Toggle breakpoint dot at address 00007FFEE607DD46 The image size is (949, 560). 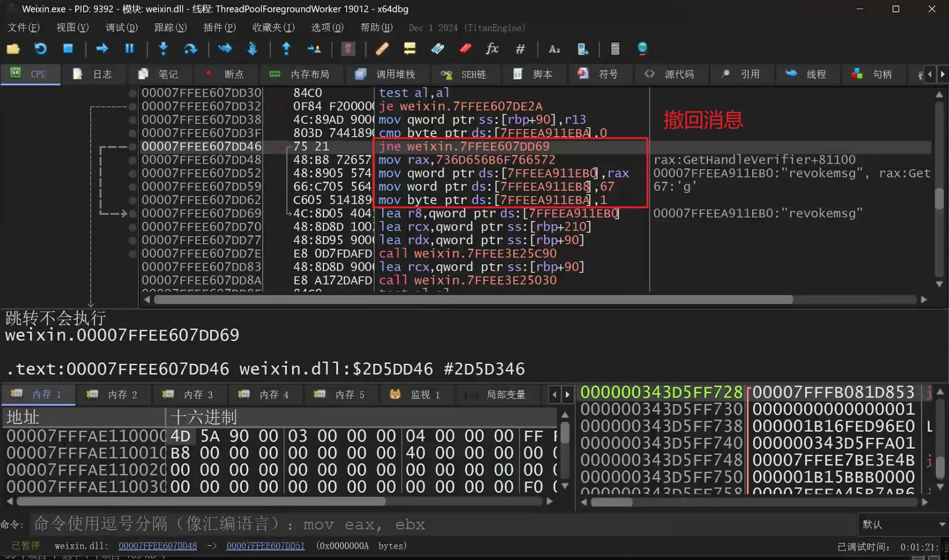click(133, 147)
